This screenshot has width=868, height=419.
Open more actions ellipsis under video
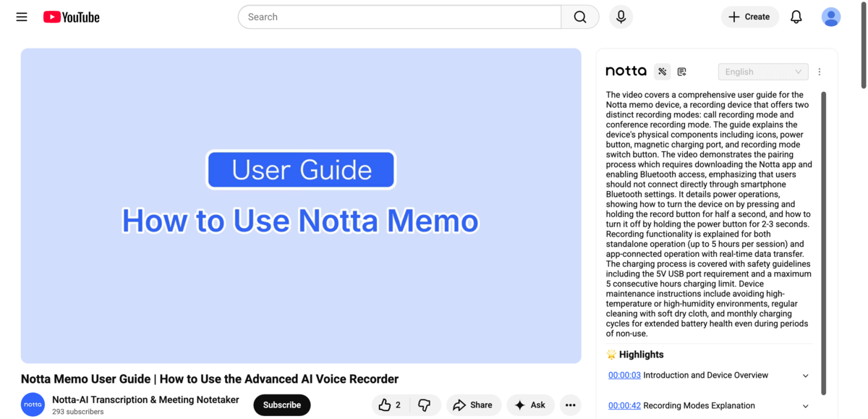571,405
